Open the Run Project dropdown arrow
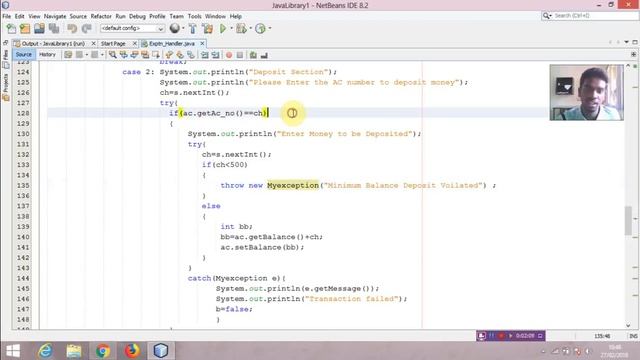This screenshot has width=640, height=360. click(x=231, y=28)
